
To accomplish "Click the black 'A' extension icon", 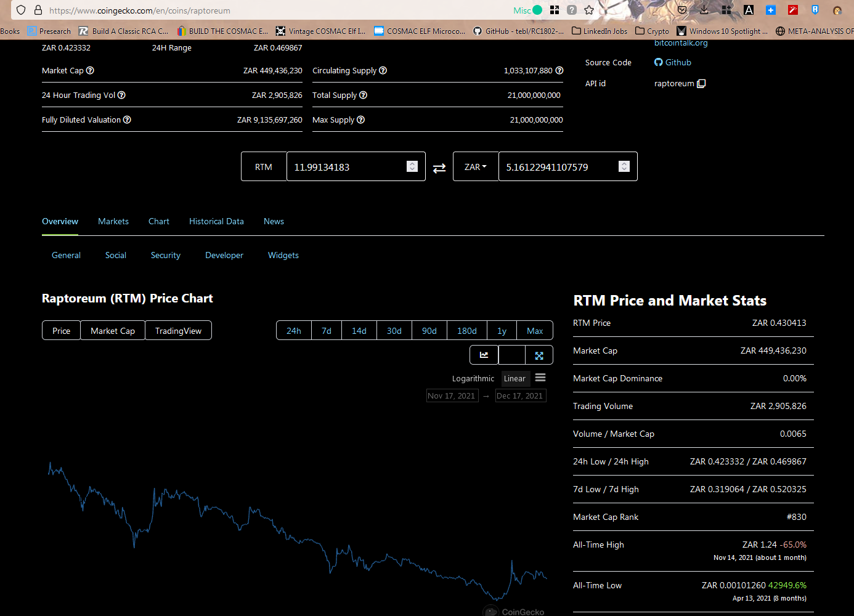I will [x=749, y=10].
